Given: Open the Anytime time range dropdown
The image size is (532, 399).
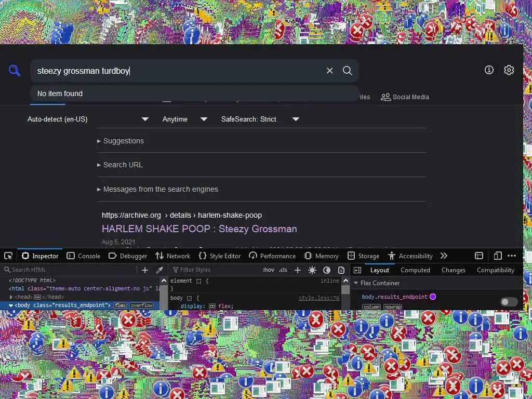Looking at the screenshot, I should pos(184,119).
